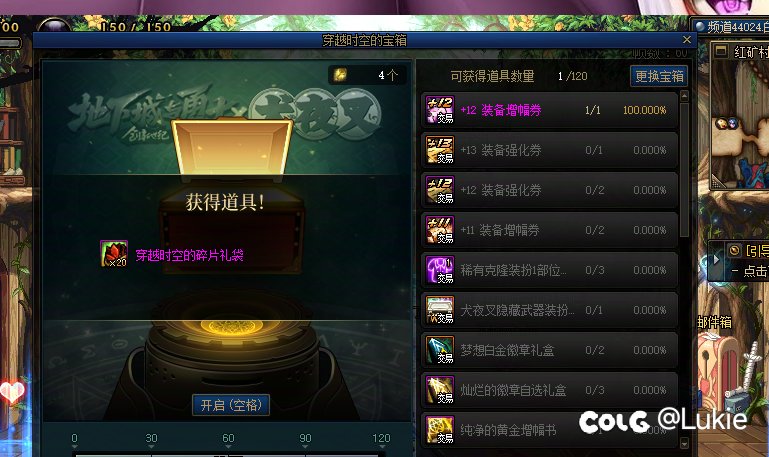The height and width of the screenshot is (457, 769).
Task: Click the 更换宝箱 button
Action: (659, 76)
